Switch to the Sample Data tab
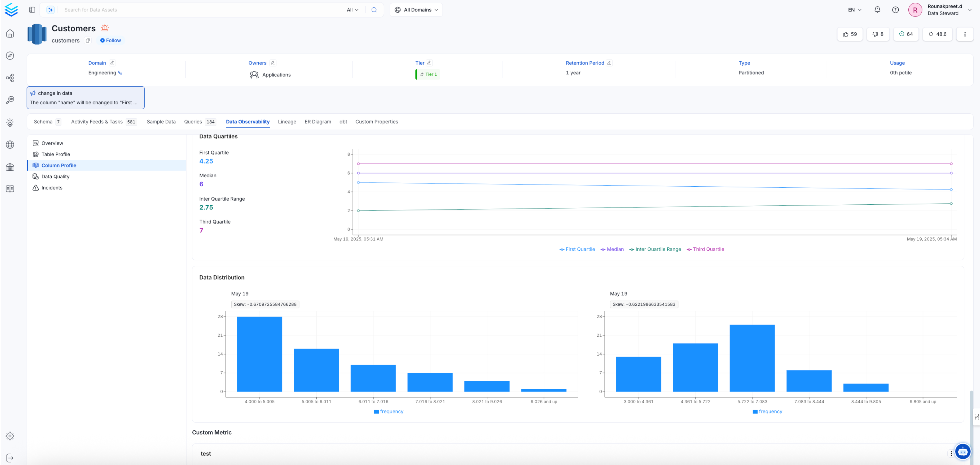 click(161, 122)
